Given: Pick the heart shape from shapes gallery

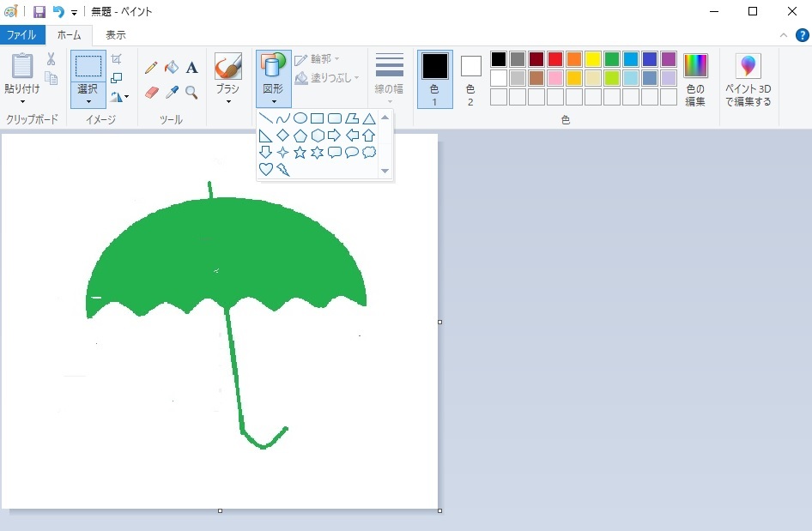Looking at the screenshot, I should click(x=266, y=170).
